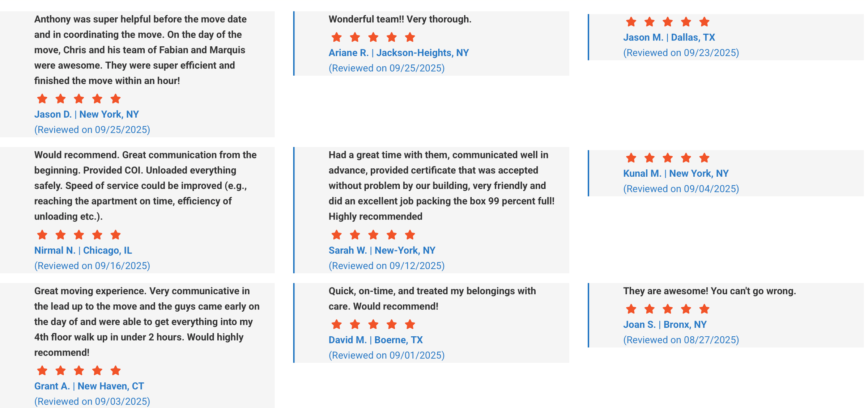Click the "Reviewed on 09/12/2025" date text
The height and width of the screenshot is (408, 868).
point(386,266)
